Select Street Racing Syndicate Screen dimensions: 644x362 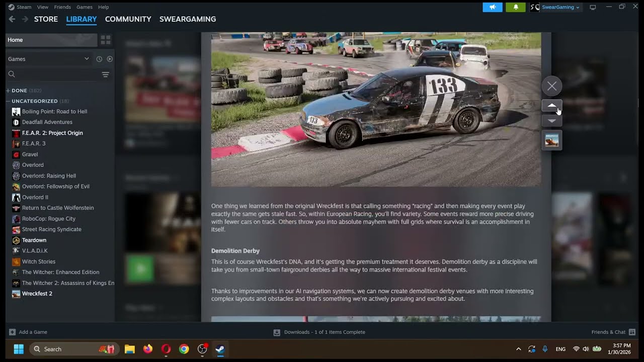[51, 229]
